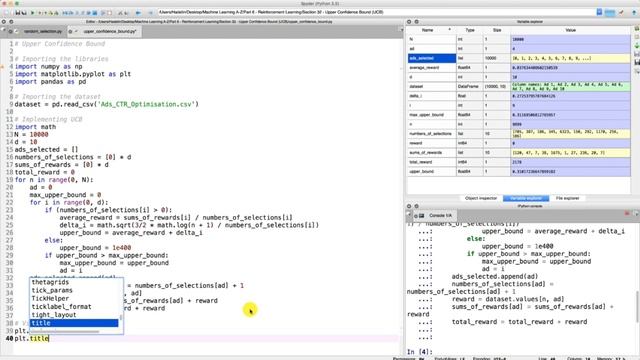The width and height of the screenshot is (640, 360).
Task: Click the console options icon at far right
Action: [636, 213]
